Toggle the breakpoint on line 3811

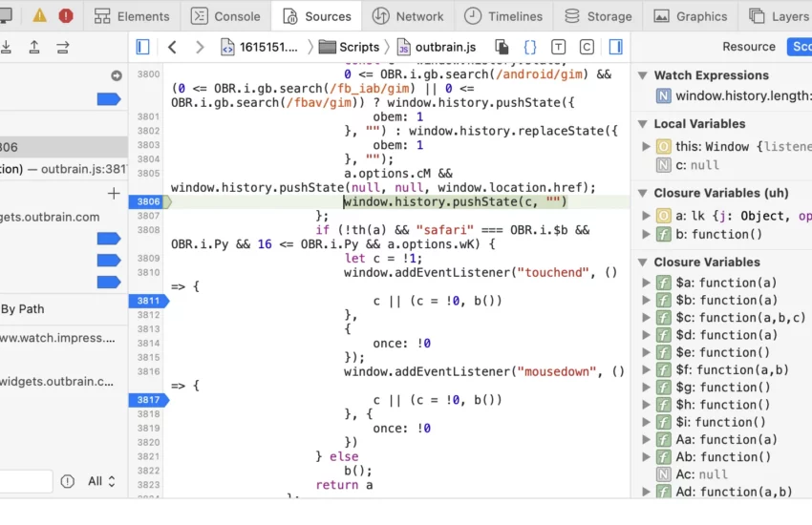point(148,301)
